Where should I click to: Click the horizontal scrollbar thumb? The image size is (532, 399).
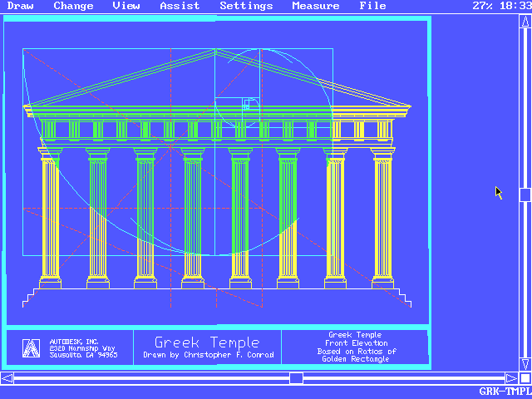tap(296, 378)
